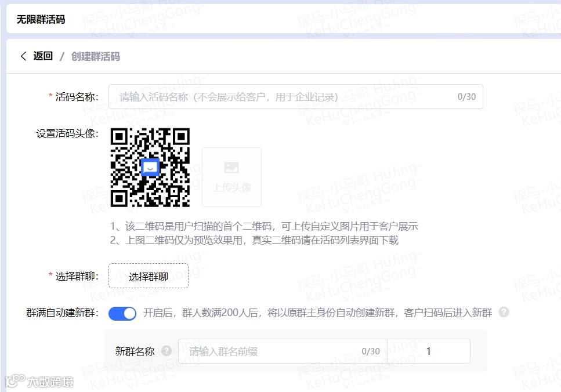The image size is (561, 392).
Task: Click the 设置活码头像 label
Action: pos(67,133)
